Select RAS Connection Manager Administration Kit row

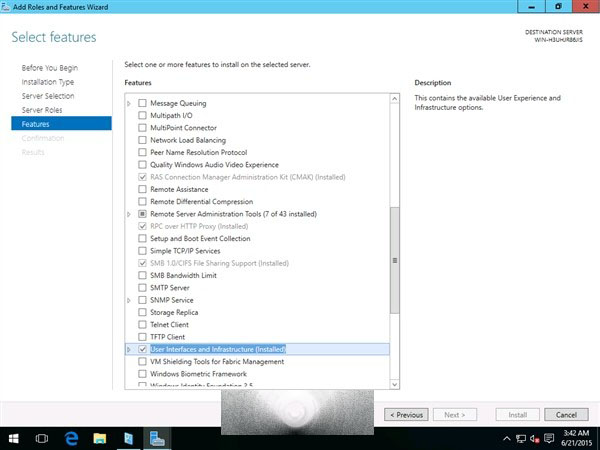248,177
